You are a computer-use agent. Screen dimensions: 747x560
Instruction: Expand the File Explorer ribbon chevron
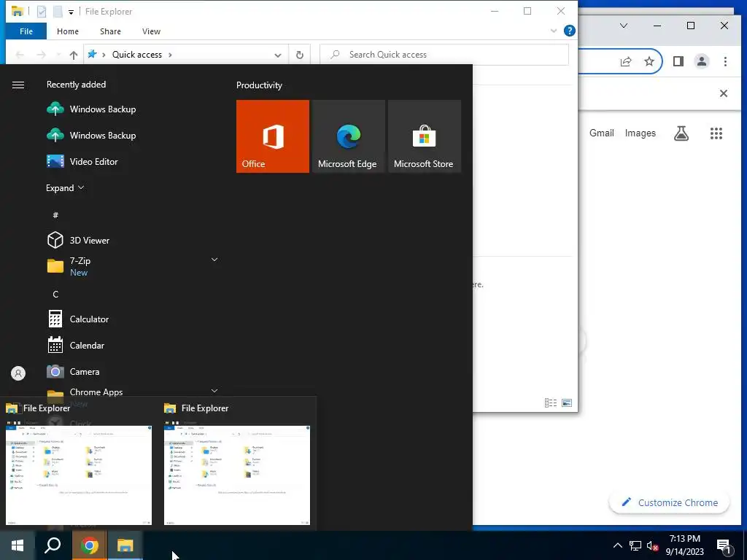pos(554,31)
